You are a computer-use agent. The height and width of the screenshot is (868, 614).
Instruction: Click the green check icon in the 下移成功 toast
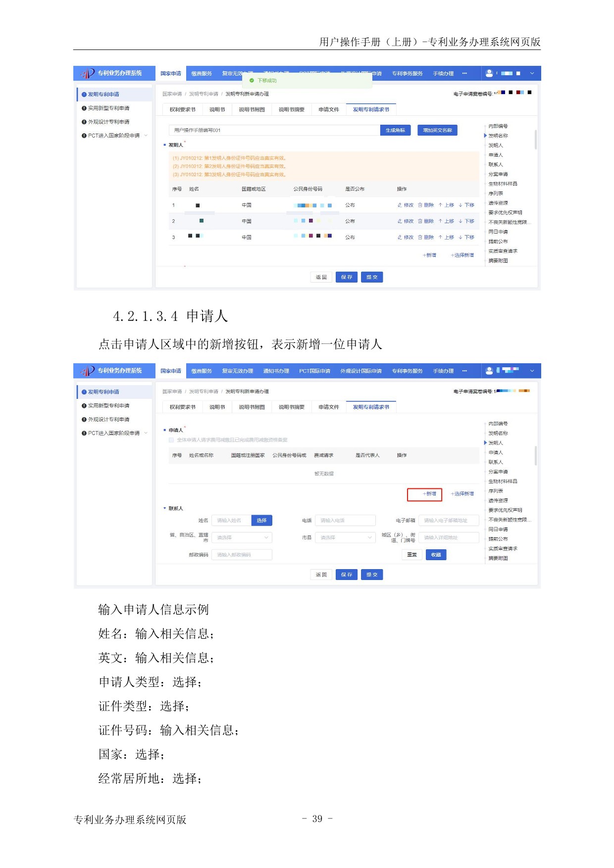click(x=252, y=81)
